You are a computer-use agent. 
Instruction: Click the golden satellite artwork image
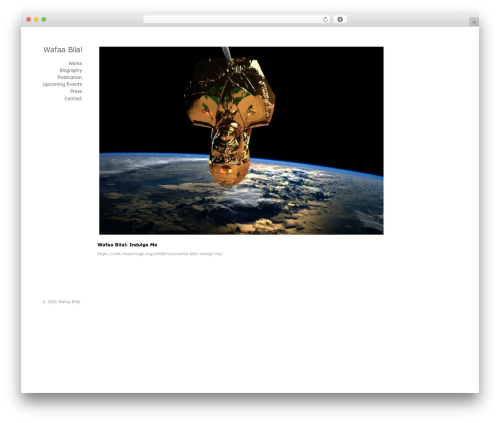click(241, 141)
